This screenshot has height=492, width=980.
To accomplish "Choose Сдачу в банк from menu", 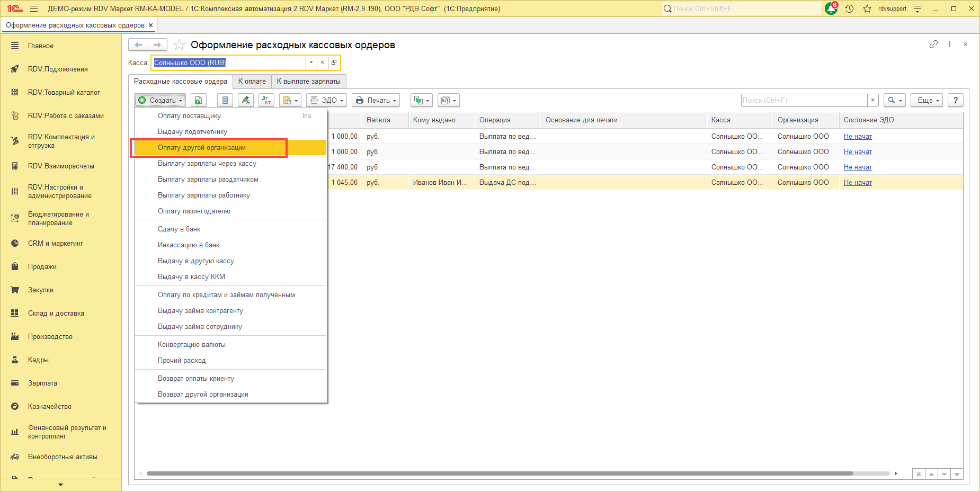I will (x=179, y=229).
